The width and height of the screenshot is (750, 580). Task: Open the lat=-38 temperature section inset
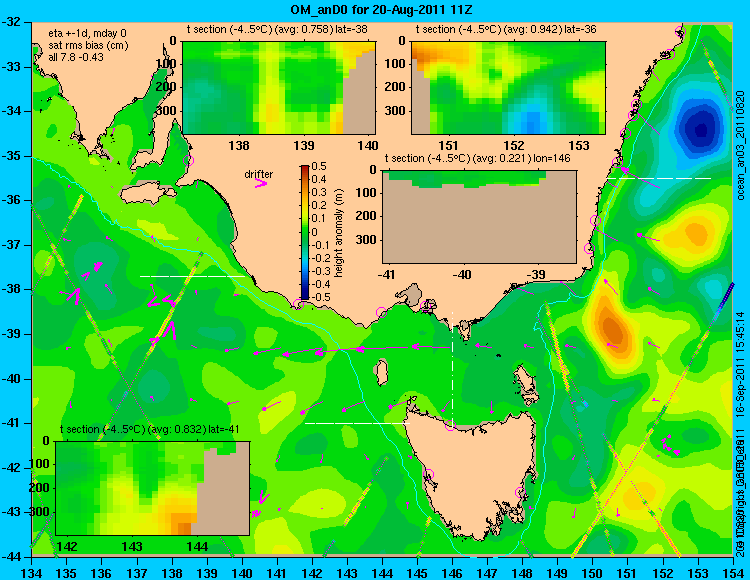tap(279, 88)
